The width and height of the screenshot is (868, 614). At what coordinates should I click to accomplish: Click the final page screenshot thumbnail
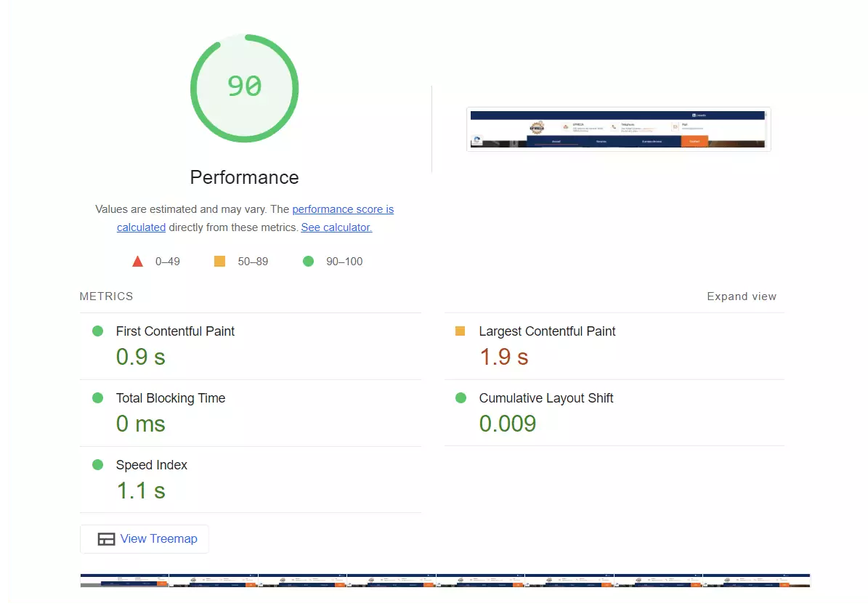coord(618,129)
